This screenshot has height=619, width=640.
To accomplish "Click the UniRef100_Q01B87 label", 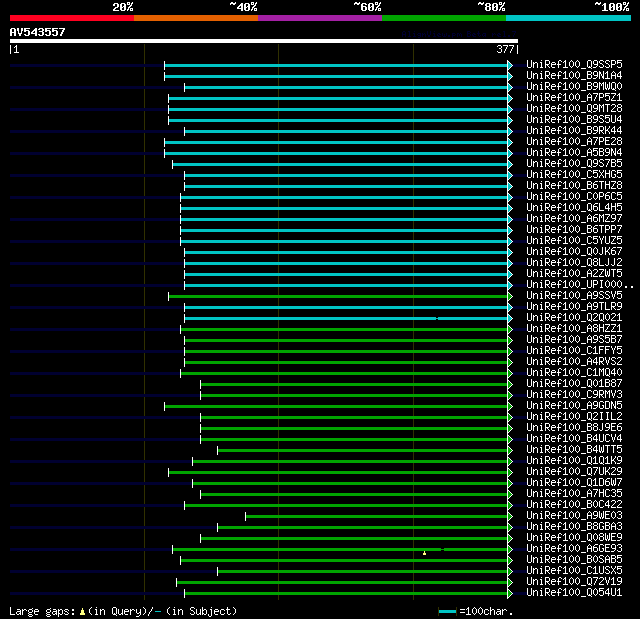I will pyautogui.click(x=574, y=384).
